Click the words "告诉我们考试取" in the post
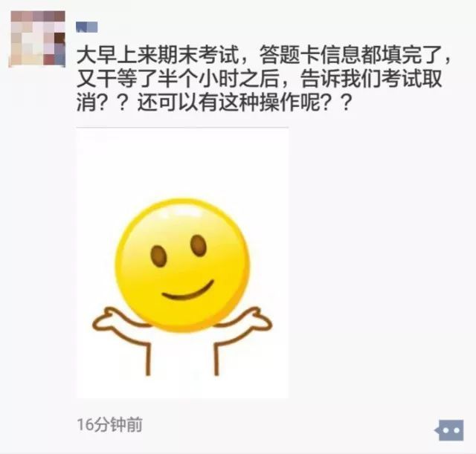The width and height of the screenshot is (476, 454). pyautogui.click(x=371, y=79)
